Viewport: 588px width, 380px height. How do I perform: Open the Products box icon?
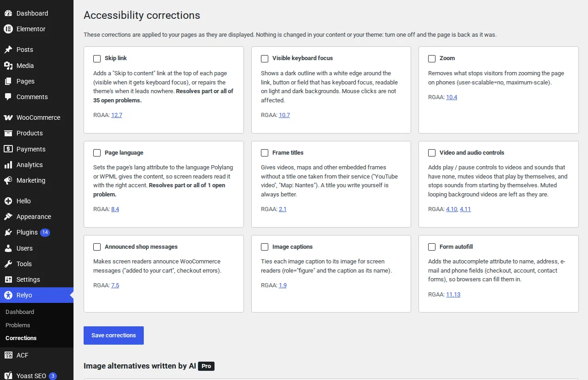[x=8, y=133]
